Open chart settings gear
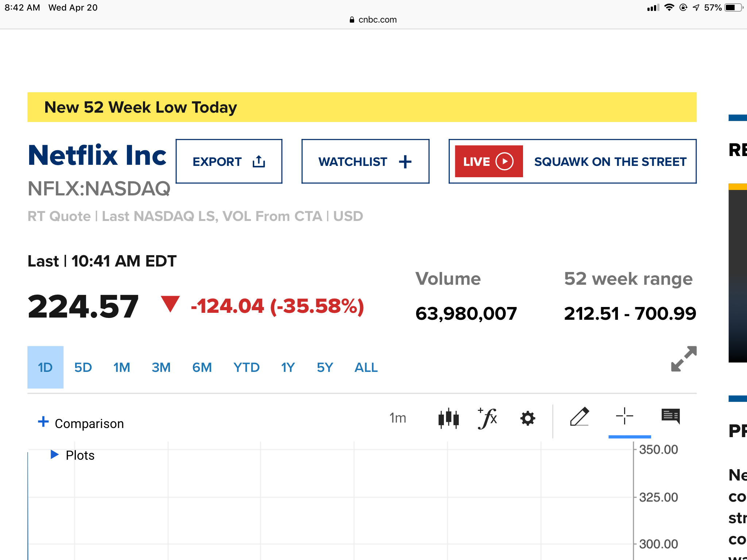This screenshot has width=747, height=560. 527,418
